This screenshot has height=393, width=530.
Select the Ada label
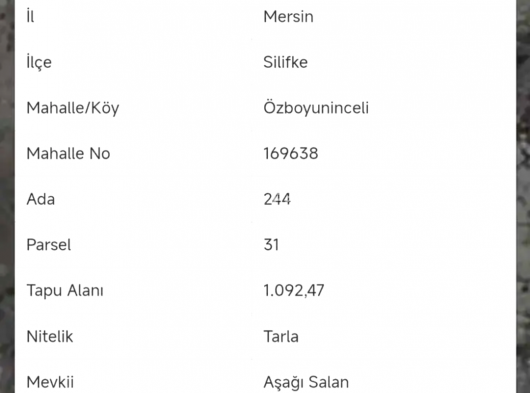[x=41, y=199]
